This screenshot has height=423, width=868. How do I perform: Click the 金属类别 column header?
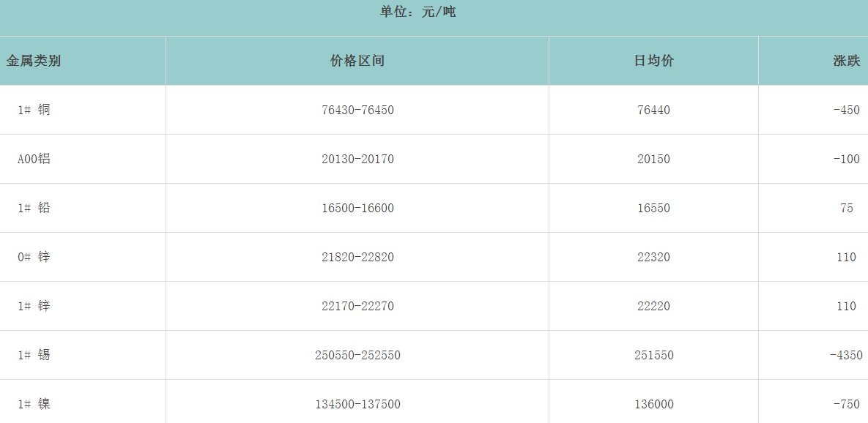34,61
